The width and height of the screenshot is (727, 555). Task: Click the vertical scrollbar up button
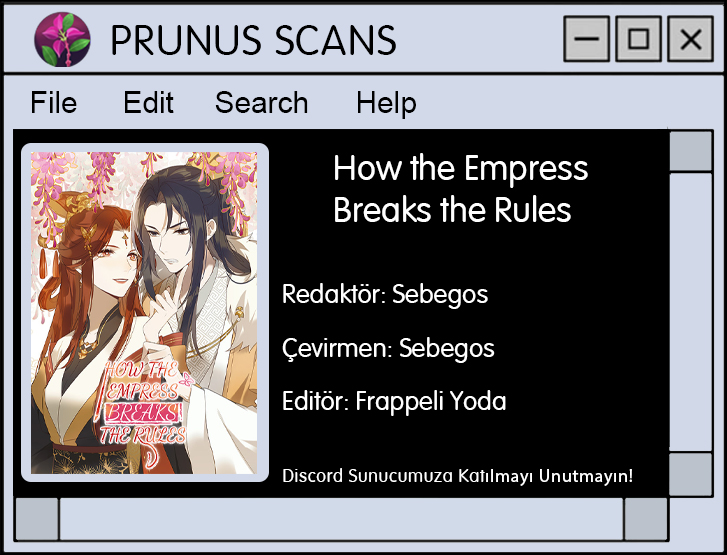pos(691,151)
